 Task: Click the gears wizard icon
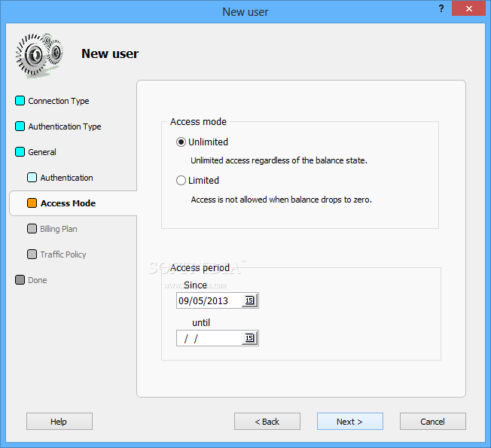point(39,55)
